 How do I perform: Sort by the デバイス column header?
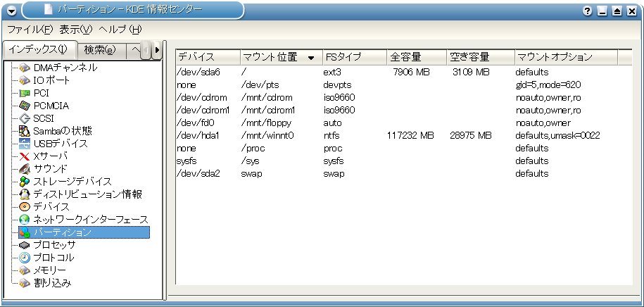(208, 57)
